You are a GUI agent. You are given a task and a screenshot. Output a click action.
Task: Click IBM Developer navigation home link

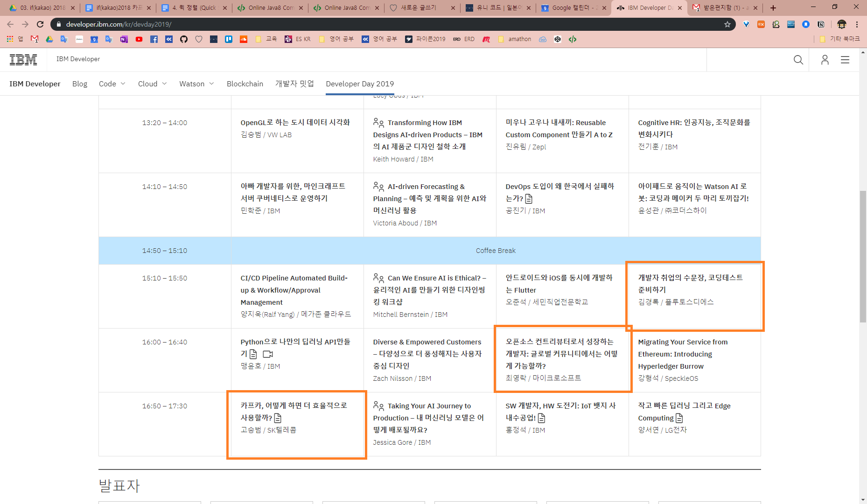pos(35,84)
